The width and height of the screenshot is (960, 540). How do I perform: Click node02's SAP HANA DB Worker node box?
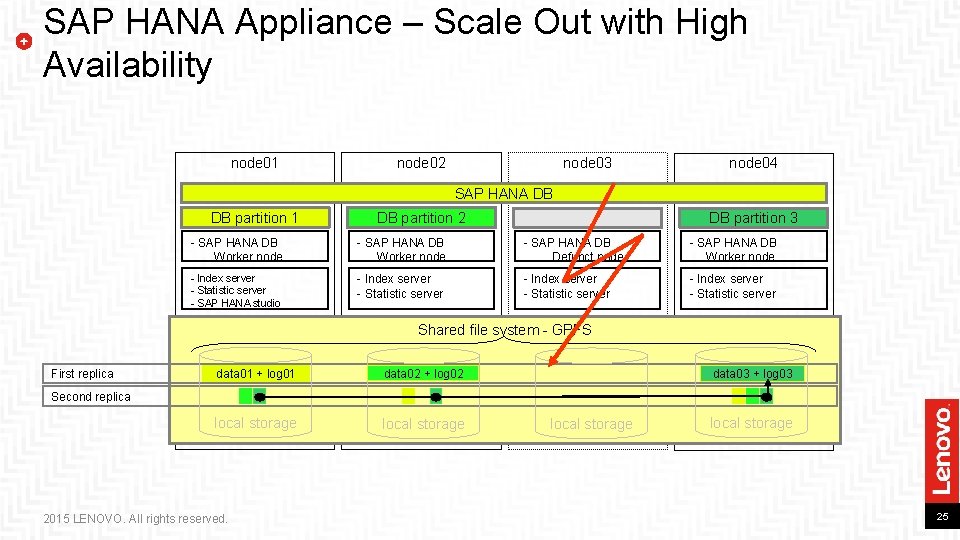point(421,246)
